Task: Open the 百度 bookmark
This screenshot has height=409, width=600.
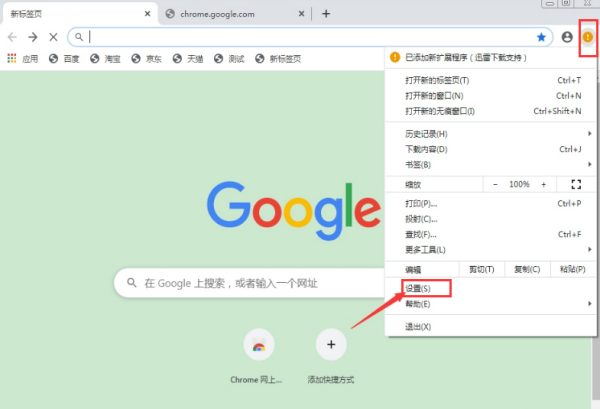Action: pyautogui.click(x=64, y=59)
